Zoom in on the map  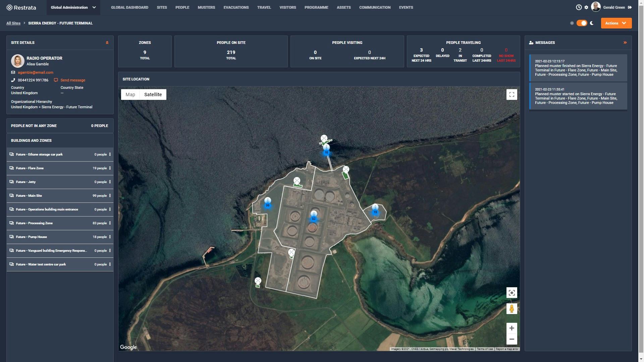tap(512, 328)
